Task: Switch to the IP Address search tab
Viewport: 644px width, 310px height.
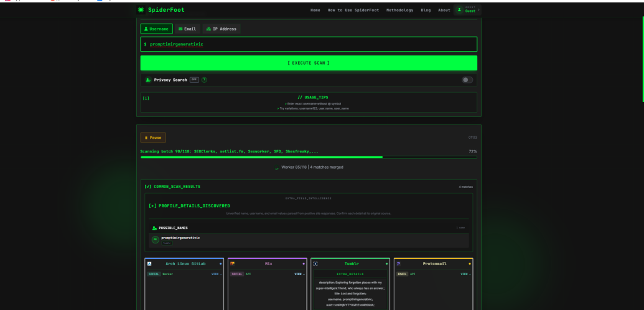Action: coord(222,29)
